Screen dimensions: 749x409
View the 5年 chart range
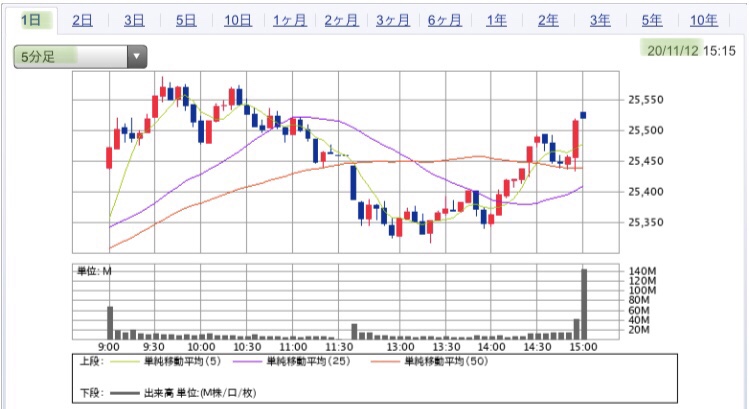click(x=652, y=20)
